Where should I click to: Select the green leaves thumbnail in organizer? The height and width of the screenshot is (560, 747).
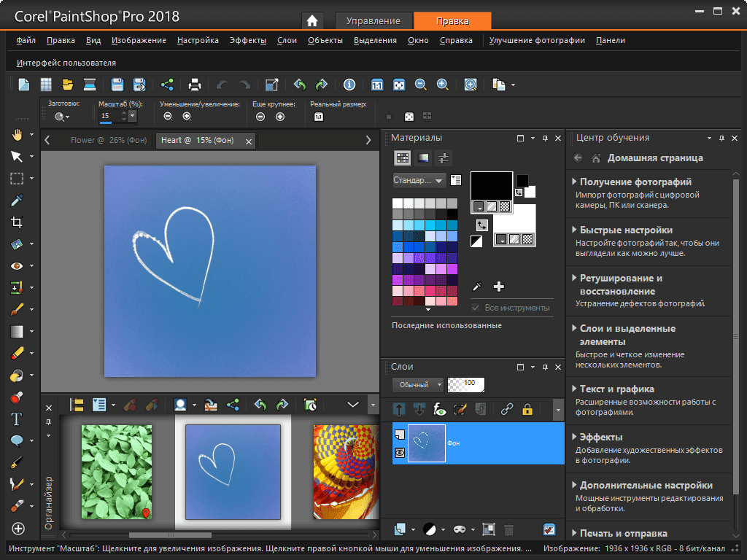(x=116, y=472)
